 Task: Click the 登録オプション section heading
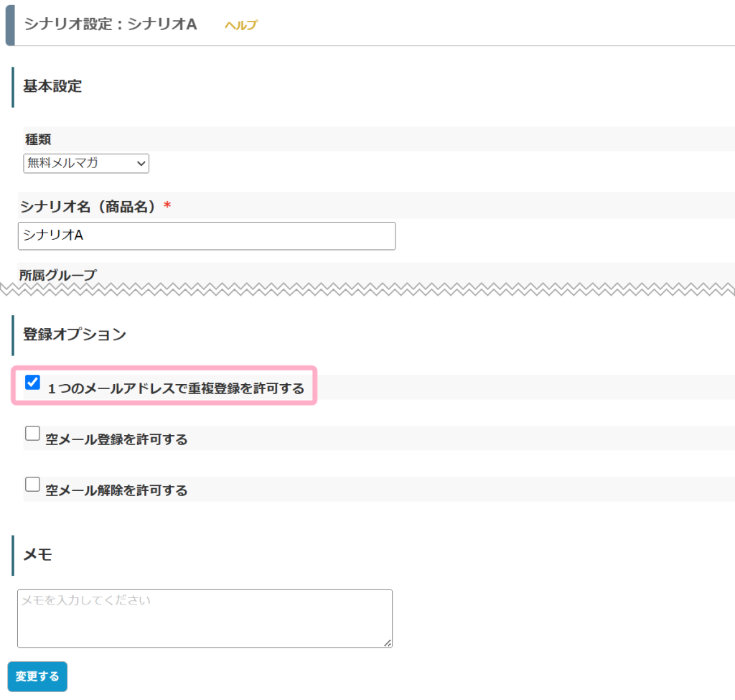point(75,335)
